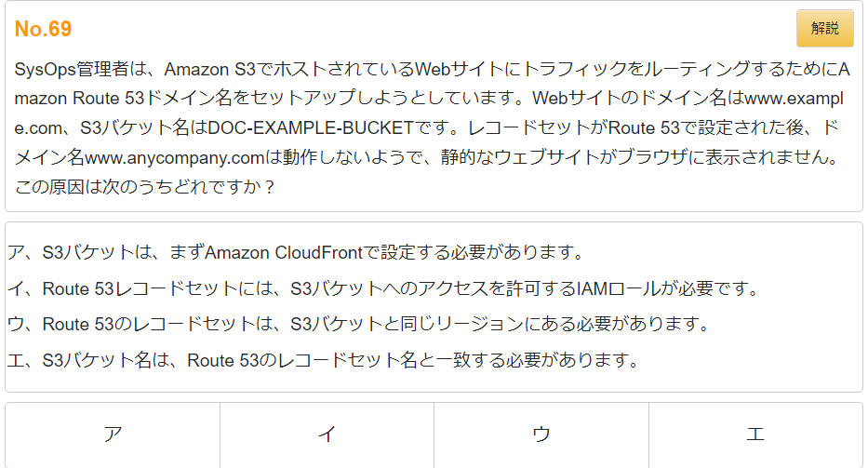The width and height of the screenshot is (868, 468).
Task: Open the 解説 explanation button
Action: click(825, 28)
